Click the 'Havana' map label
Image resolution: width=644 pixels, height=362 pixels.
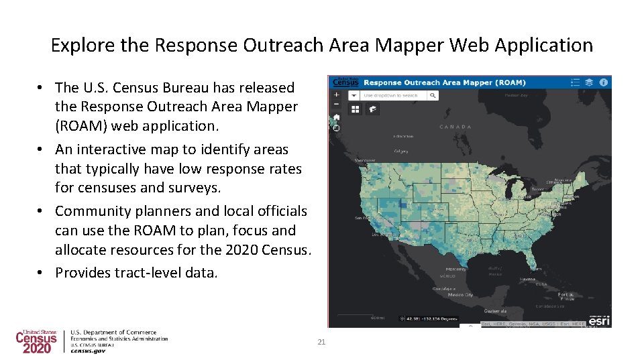[x=527, y=279]
